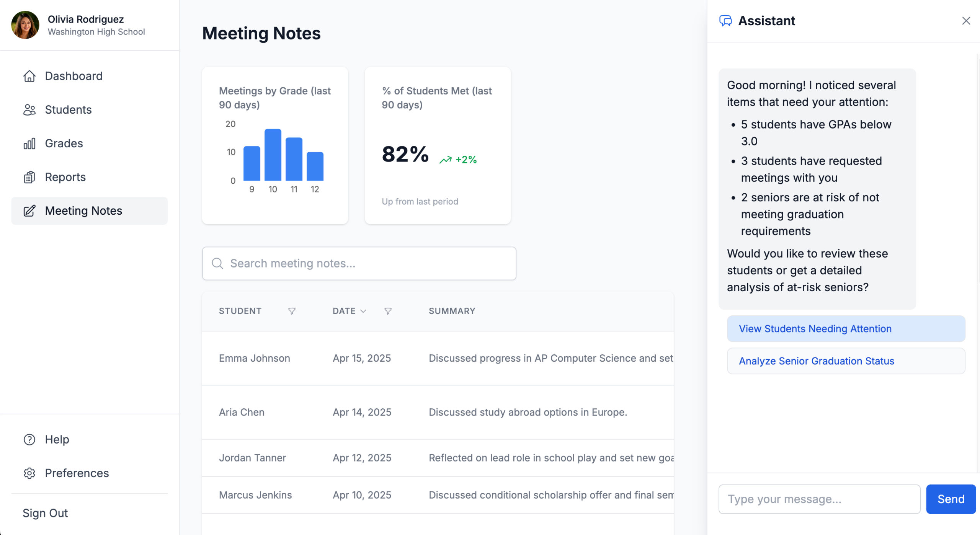Image resolution: width=980 pixels, height=535 pixels.
Task: Click the Reports clipboard icon
Action: pos(29,177)
